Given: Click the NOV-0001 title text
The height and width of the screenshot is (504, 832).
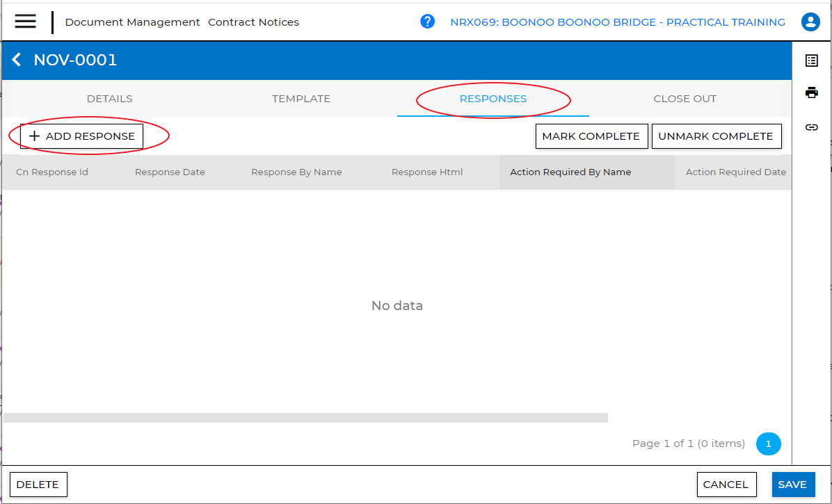Looking at the screenshot, I should coord(75,60).
